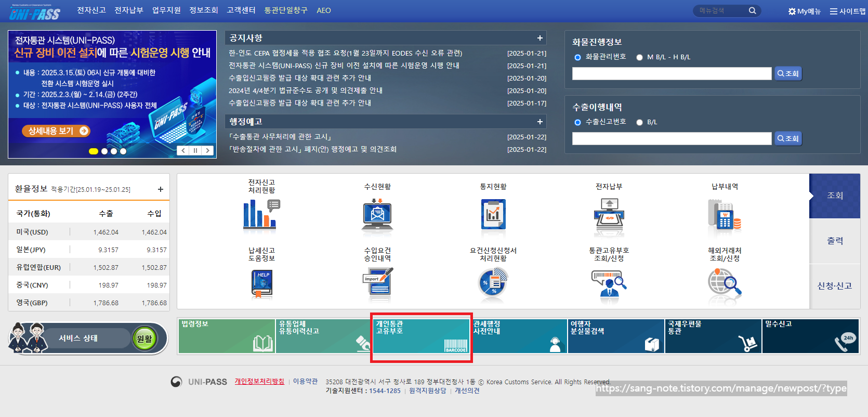Open the 이용약관 footer link
The width and height of the screenshot is (868, 417).
click(305, 381)
